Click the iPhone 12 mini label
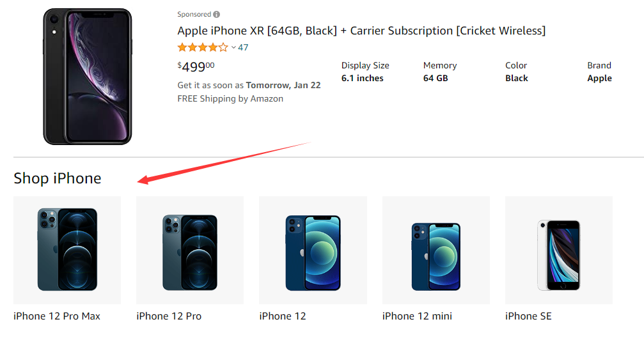 coord(417,316)
